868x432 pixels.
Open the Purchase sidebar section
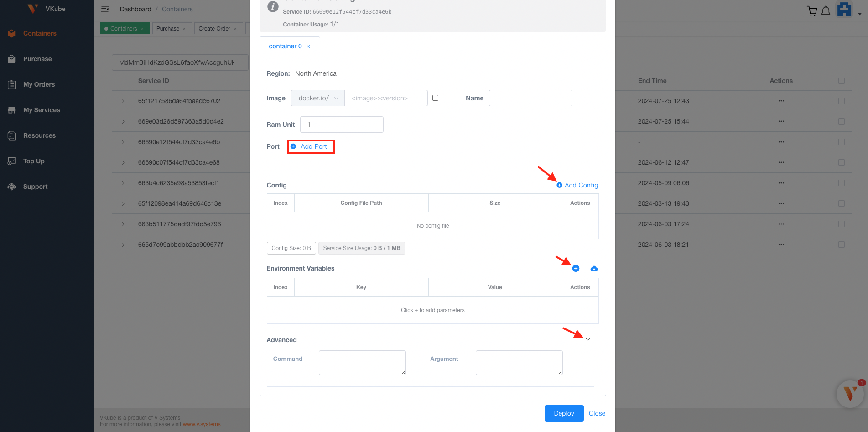coord(37,59)
